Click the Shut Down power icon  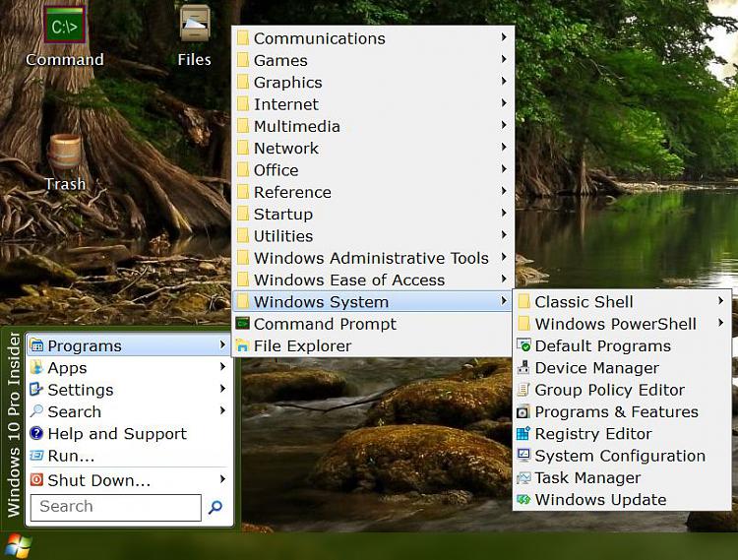(36, 480)
